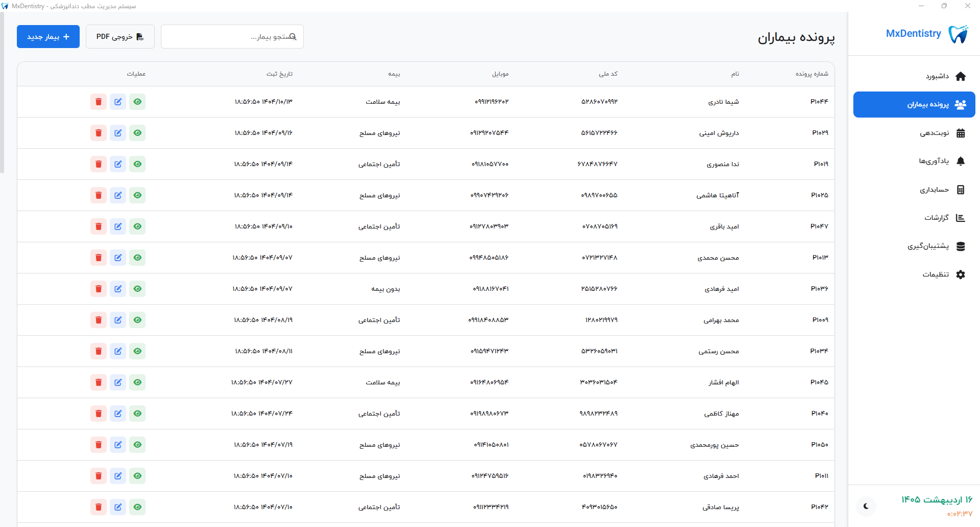Delete patient پریسا صادقی record
980x527 pixels.
click(99, 507)
